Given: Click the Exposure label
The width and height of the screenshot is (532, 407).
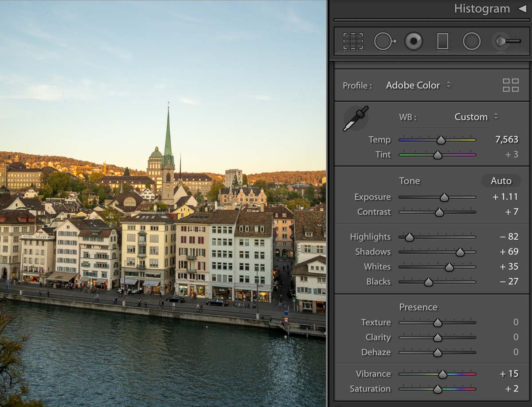Looking at the screenshot, I should [x=372, y=197].
